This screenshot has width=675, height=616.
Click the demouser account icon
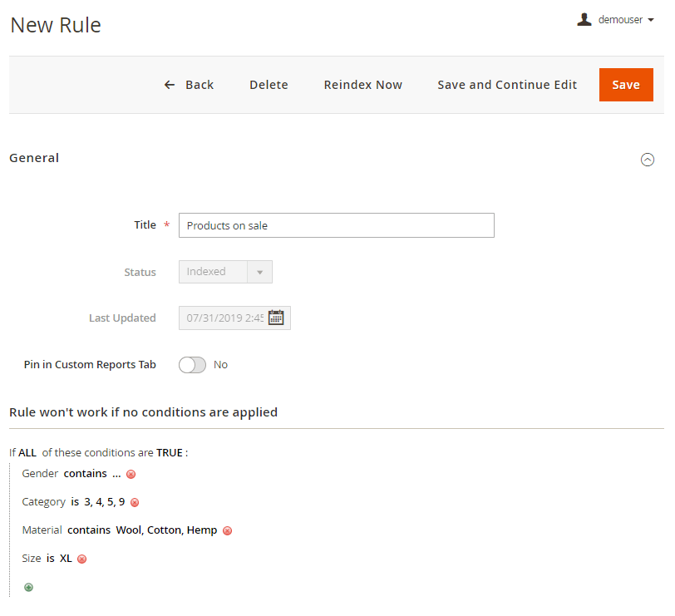[x=584, y=19]
